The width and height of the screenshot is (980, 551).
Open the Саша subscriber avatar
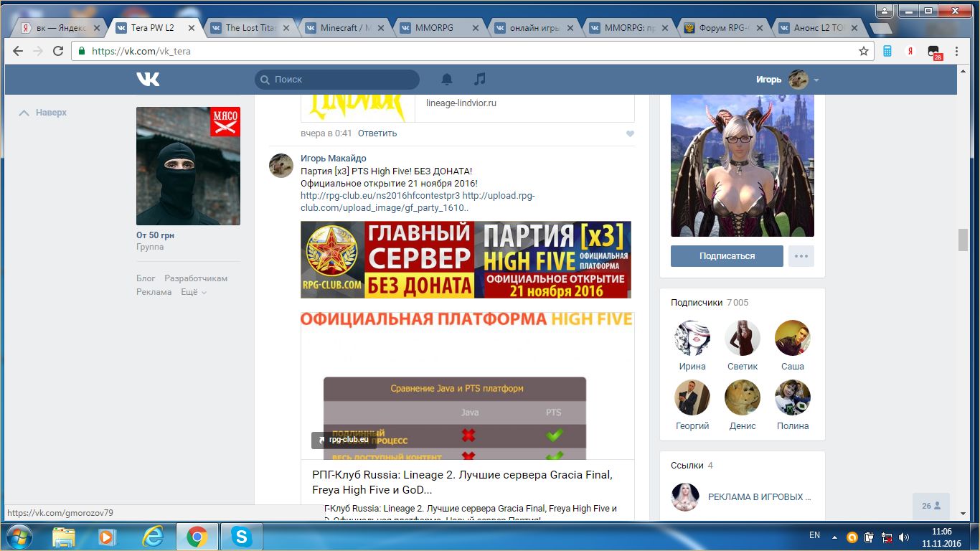(793, 338)
